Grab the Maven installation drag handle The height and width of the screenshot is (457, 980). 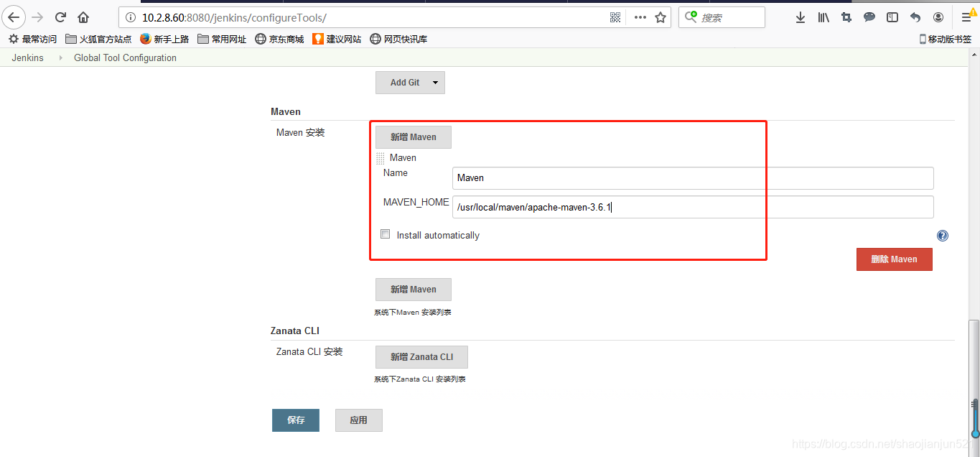[x=381, y=158]
